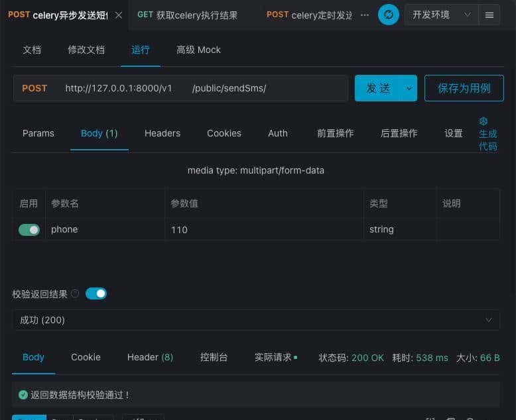Open the tab overflow ellipsis menu
The image size is (516, 420).
(365, 15)
